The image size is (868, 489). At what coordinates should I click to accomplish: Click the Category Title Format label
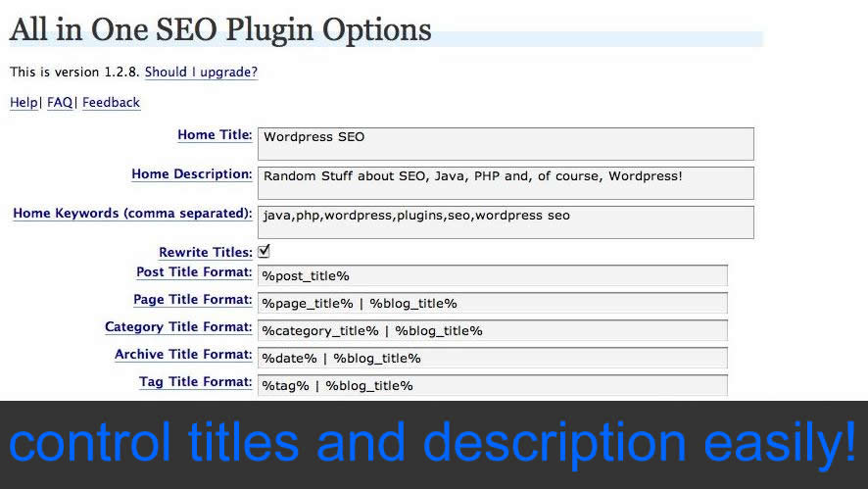pyautogui.click(x=178, y=327)
